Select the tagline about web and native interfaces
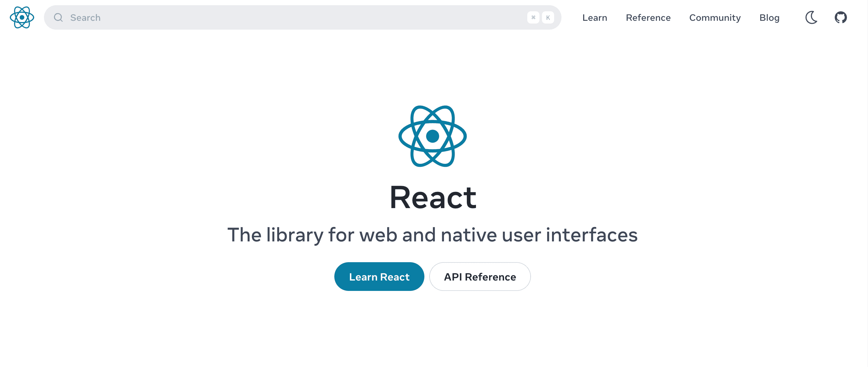868x367 pixels. [x=433, y=235]
